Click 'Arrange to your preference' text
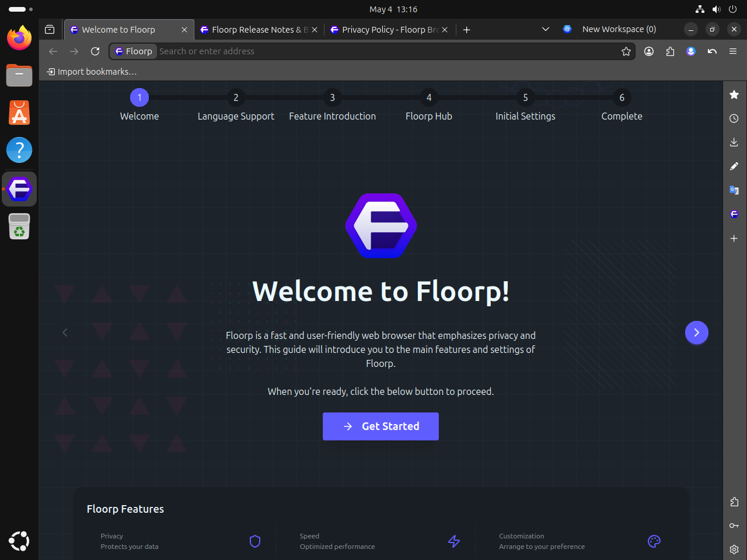Viewport: 747px width, 560px height. (x=542, y=547)
